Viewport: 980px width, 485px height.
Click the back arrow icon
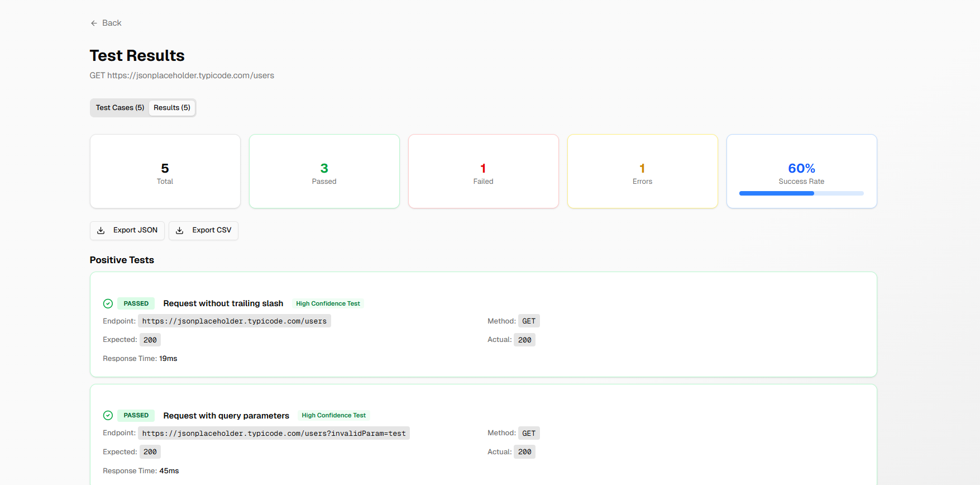[x=94, y=23]
